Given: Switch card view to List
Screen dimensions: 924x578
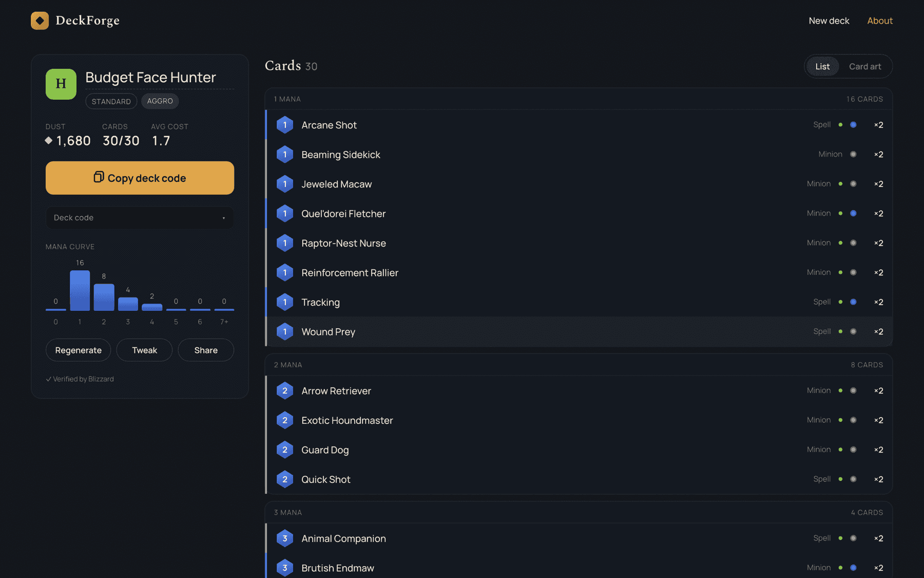Looking at the screenshot, I should 822,66.
